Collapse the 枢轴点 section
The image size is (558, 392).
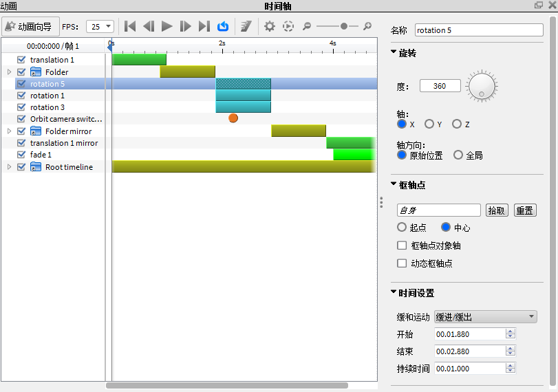[x=394, y=184]
